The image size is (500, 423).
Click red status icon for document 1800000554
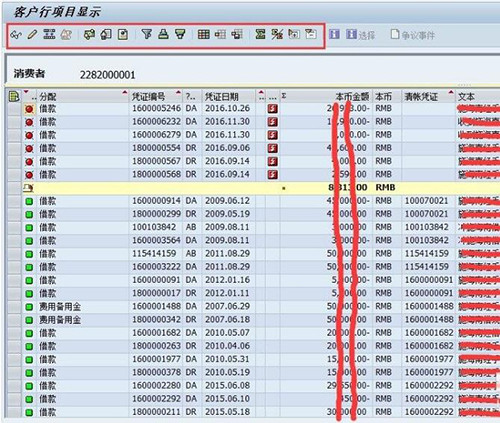pos(29,149)
